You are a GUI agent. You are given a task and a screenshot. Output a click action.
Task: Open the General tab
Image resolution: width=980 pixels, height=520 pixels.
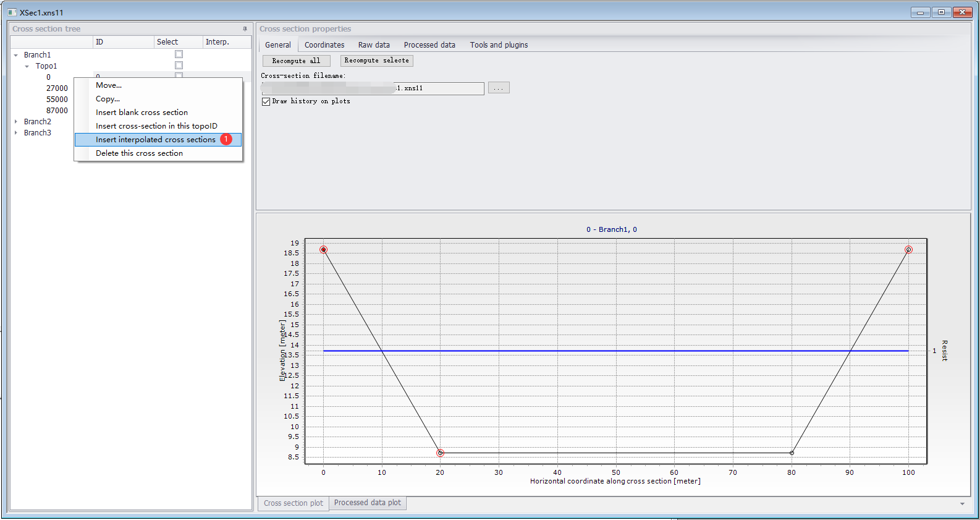coord(278,45)
